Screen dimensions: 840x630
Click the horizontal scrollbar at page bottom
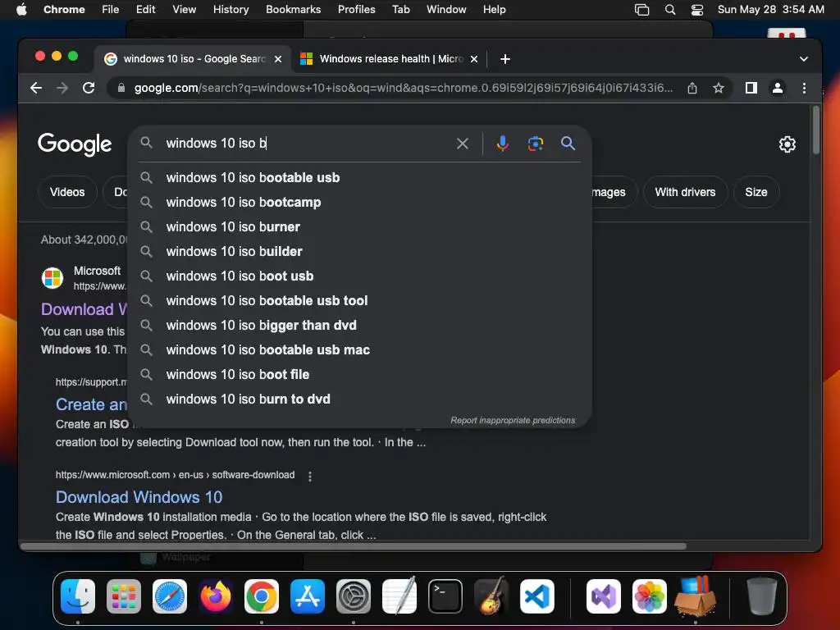coord(354,546)
